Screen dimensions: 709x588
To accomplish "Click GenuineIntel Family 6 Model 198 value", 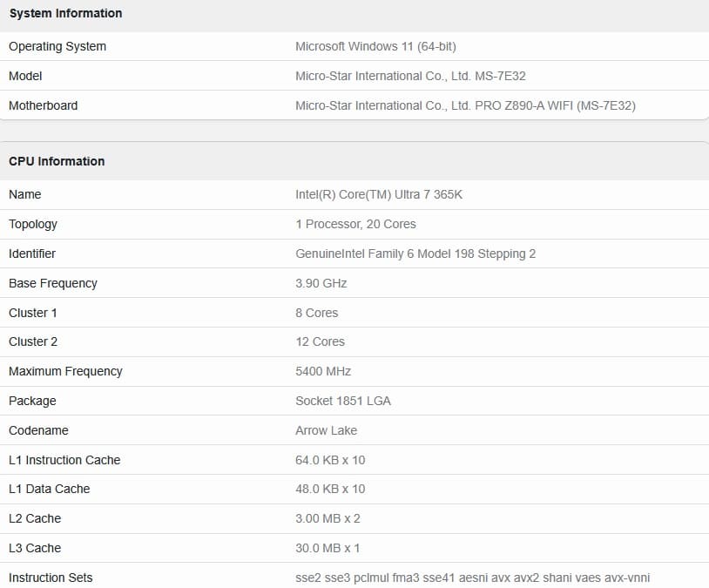I will [415, 253].
